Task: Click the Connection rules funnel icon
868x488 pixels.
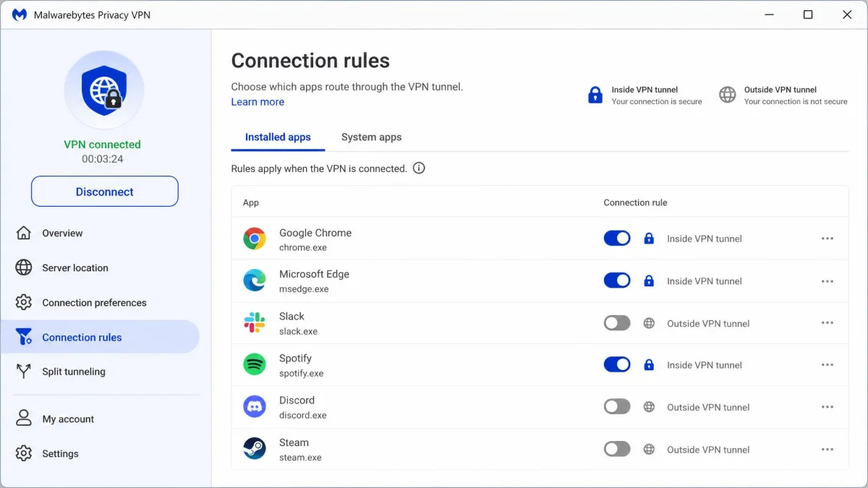Action: (24, 337)
